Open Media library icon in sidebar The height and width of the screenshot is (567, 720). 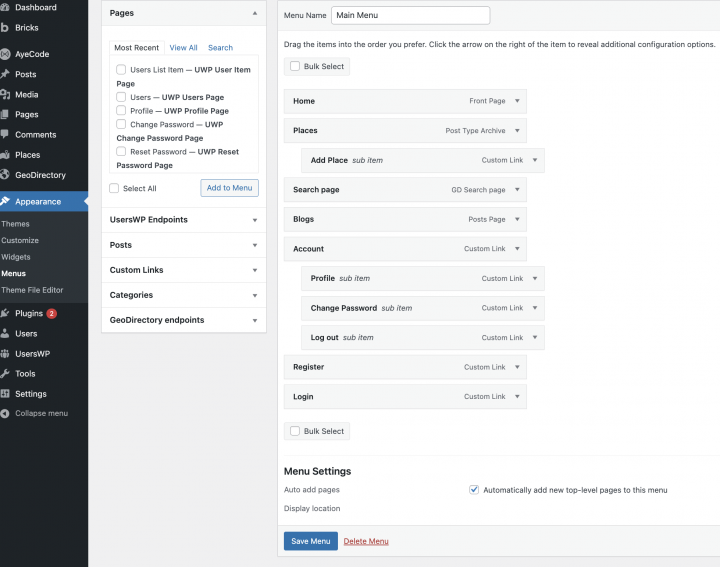point(6,94)
